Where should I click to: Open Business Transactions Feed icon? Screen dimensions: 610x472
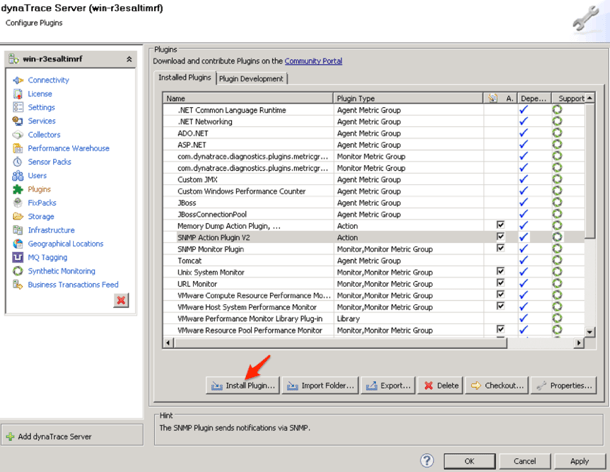click(18, 285)
